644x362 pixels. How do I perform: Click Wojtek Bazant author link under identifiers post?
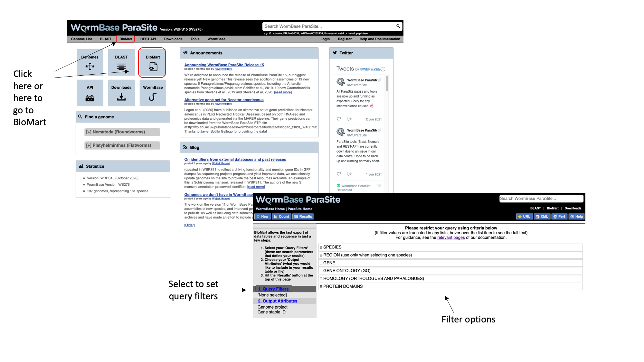[221, 163]
